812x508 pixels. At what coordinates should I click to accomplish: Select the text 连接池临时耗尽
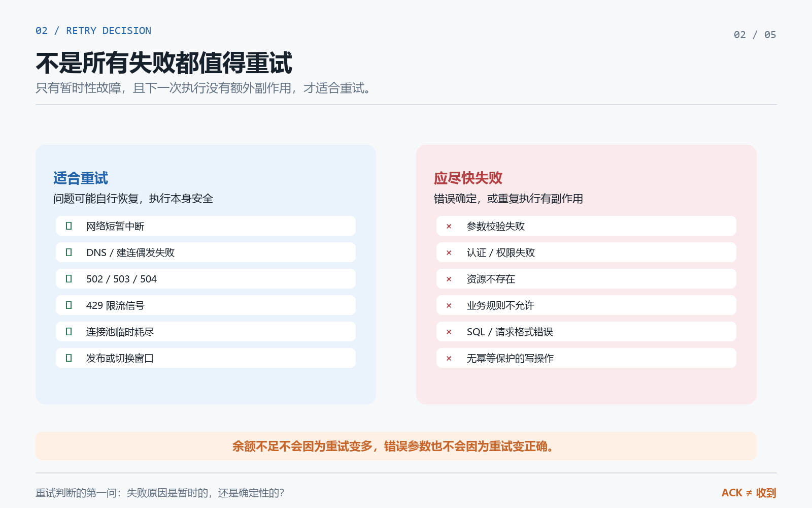click(x=120, y=332)
